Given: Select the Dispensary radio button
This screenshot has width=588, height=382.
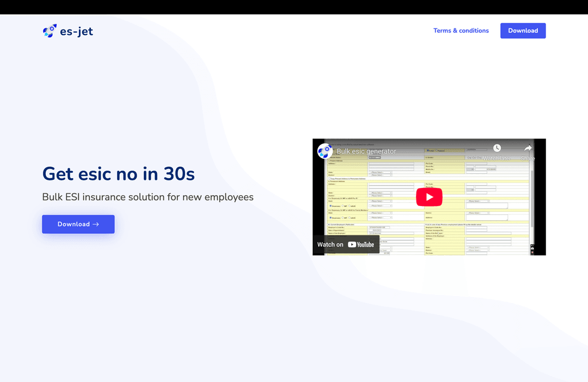Looking at the screenshot, I should 329,205.
